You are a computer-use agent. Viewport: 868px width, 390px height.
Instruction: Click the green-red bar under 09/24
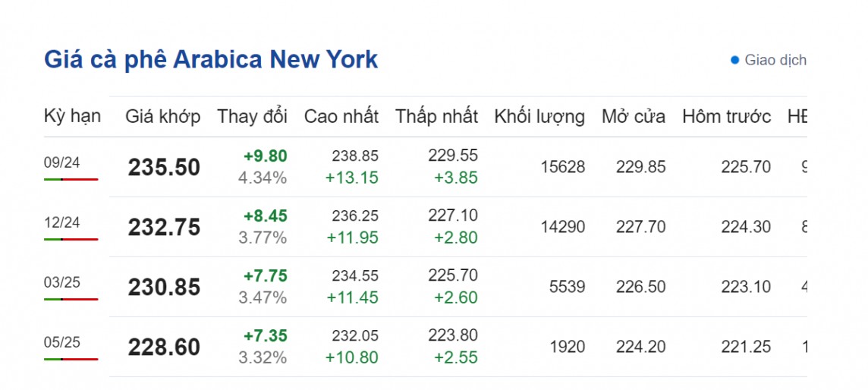(x=71, y=179)
